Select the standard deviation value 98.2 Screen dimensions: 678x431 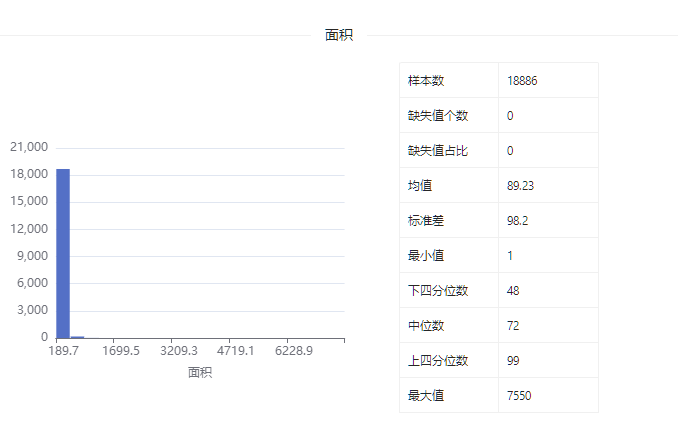[x=517, y=220]
